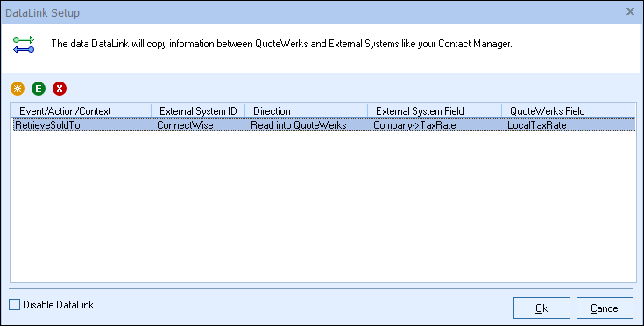This screenshot has height=326, width=644.
Task: Click the red Delete DataLink icon
Action: coord(60,89)
